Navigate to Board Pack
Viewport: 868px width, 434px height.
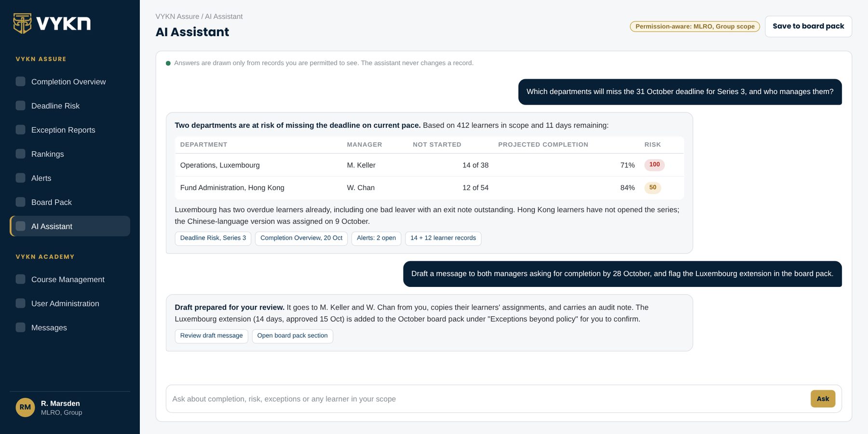[70, 202]
